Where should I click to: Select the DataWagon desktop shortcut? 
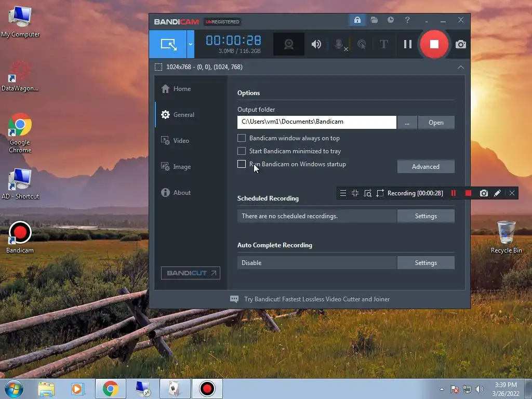(x=20, y=76)
